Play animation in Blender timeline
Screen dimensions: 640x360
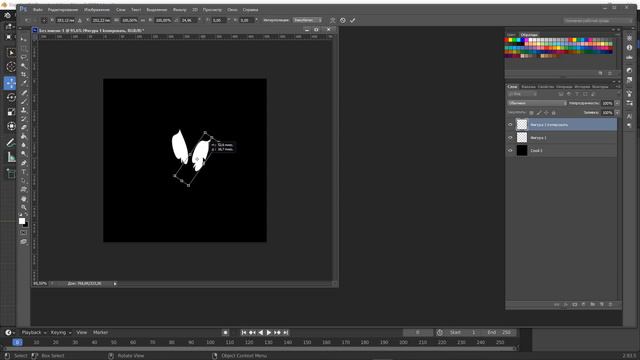click(x=269, y=333)
